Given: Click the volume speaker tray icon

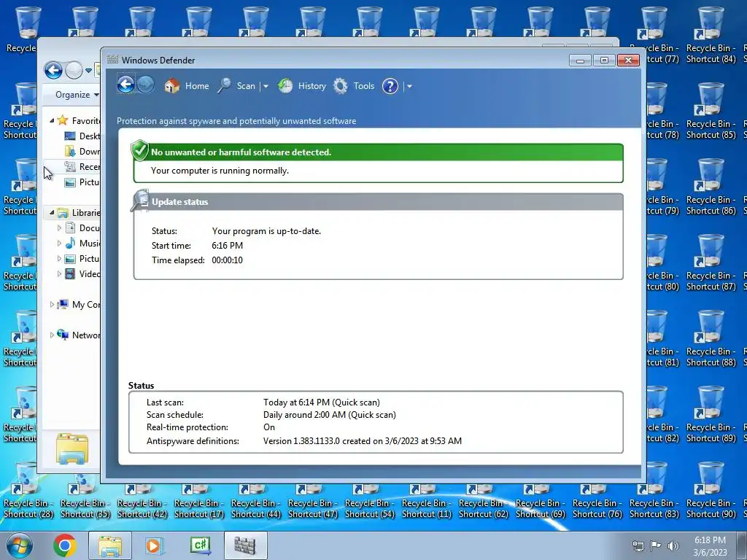Looking at the screenshot, I should (673, 545).
